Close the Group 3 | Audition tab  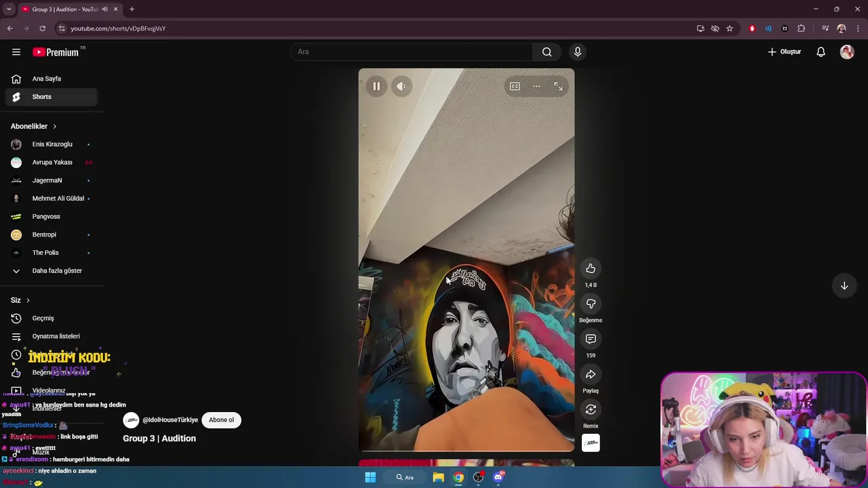pyautogui.click(x=115, y=9)
